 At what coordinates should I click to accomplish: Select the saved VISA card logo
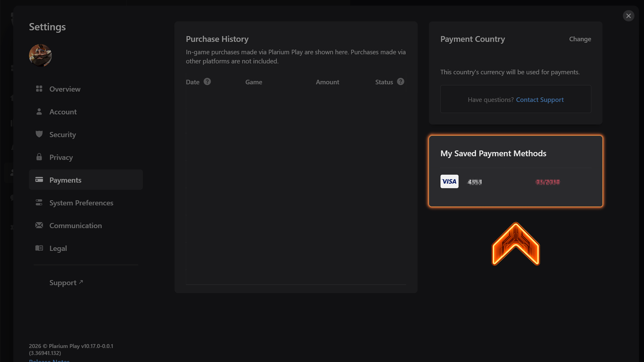(449, 181)
